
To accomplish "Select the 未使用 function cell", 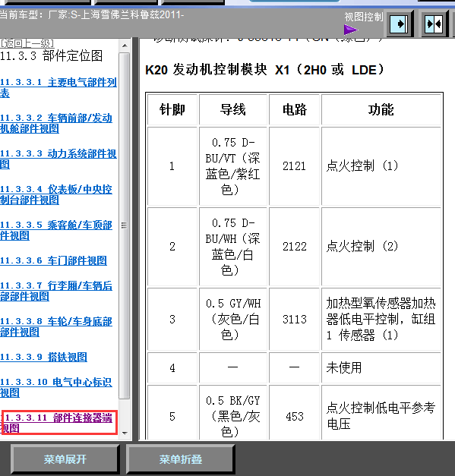I will [381, 368].
